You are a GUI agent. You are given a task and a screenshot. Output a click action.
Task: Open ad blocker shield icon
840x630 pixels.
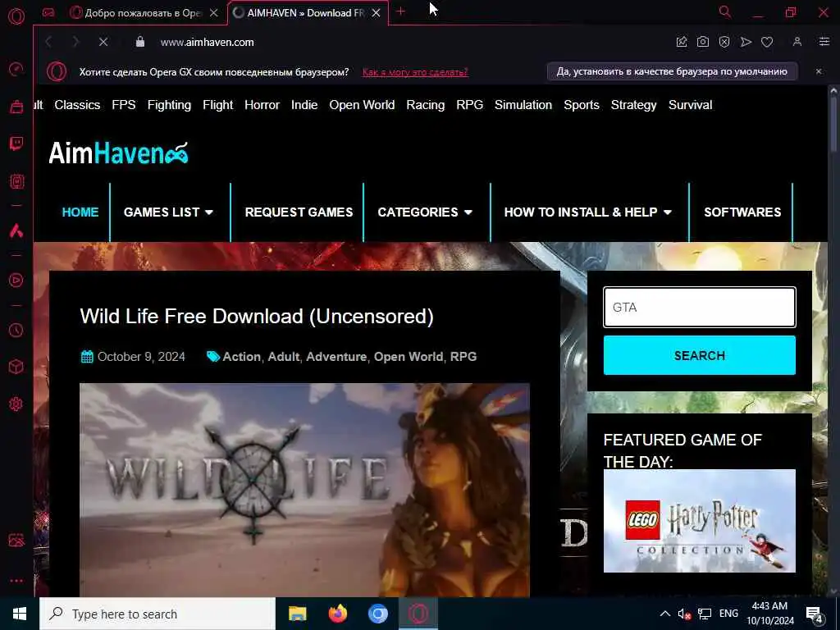[724, 42]
